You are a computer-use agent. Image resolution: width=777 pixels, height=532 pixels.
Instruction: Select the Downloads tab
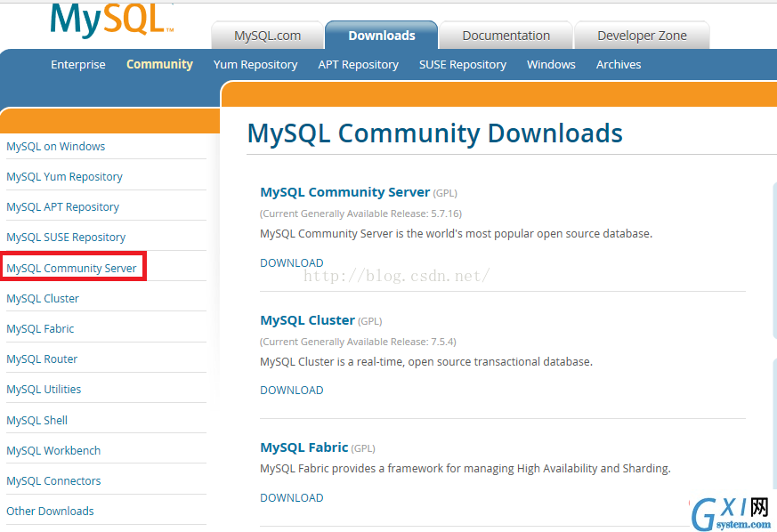[382, 36]
